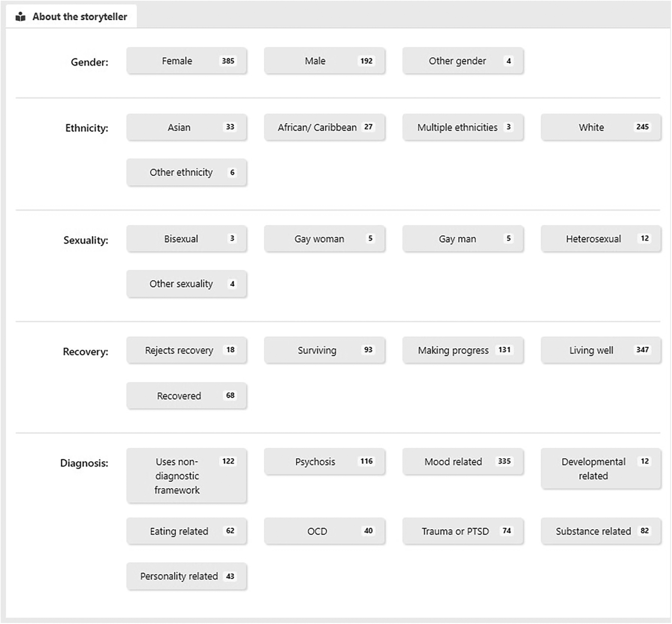Select Multiple ethnicities filter

click(x=463, y=127)
